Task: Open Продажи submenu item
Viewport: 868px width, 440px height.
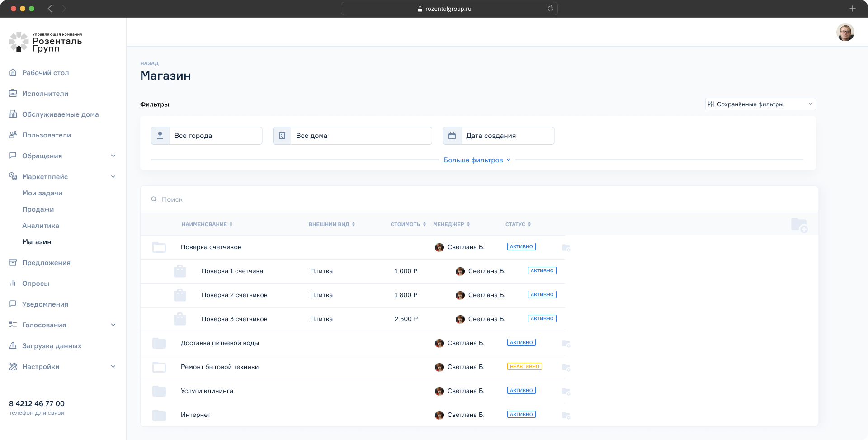Action: tap(38, 209)
